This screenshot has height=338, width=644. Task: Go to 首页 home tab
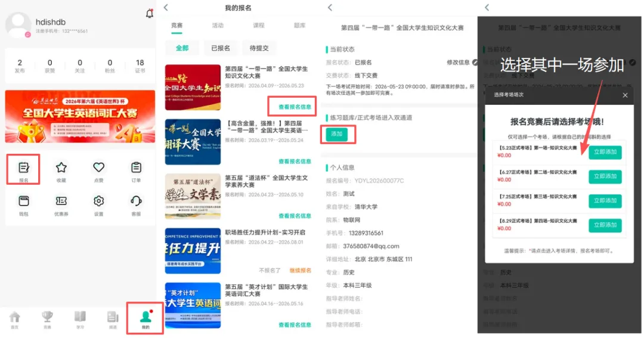click(15, 320)
